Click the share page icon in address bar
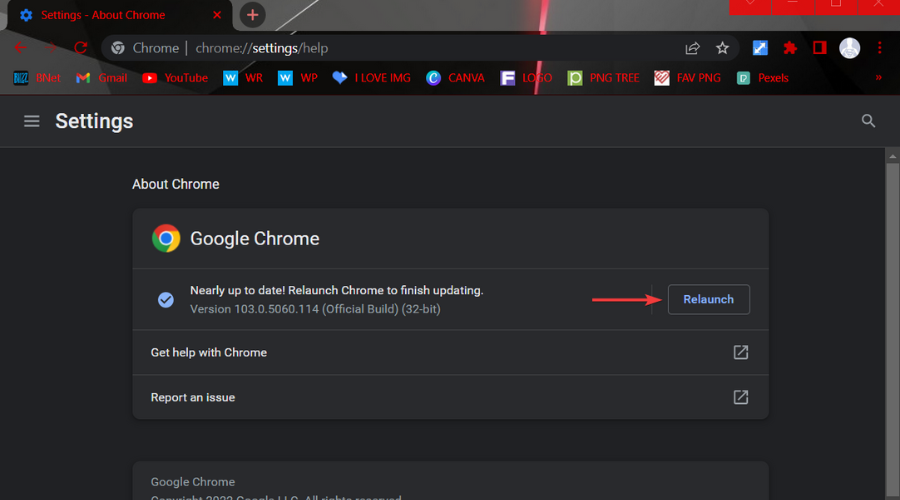This screenshot has width=900, height=500. (692, 48)
